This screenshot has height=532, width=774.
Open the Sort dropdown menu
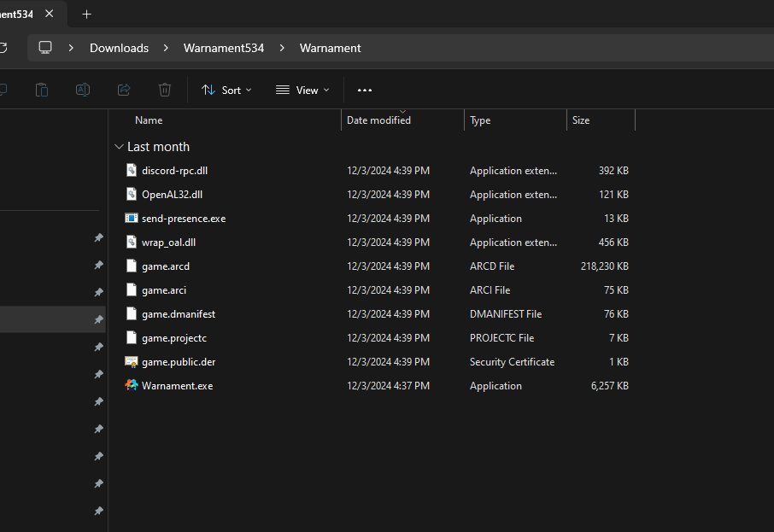click(226, 90)
